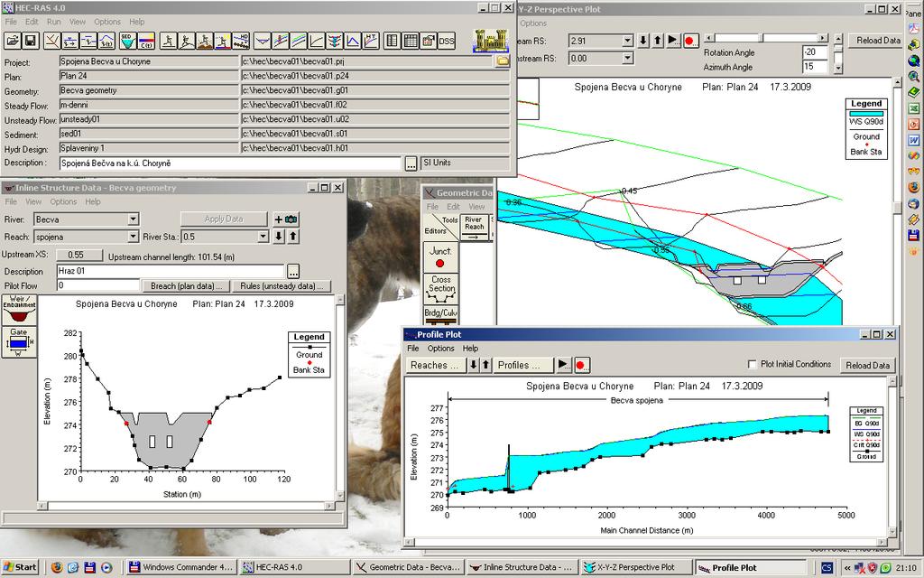
Task: Open the Help menu in Profile Plot
Action: pyautogui.click(x=470, y=349)
